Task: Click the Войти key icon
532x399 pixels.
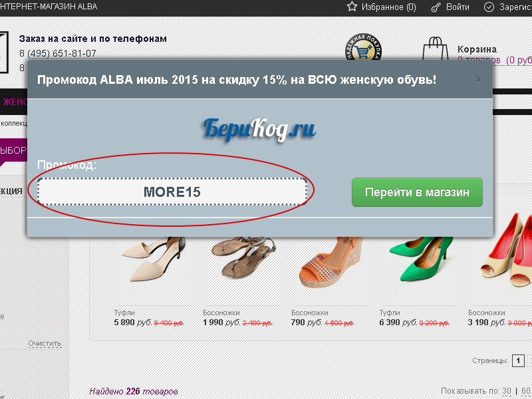Action: tap(436, 7)
